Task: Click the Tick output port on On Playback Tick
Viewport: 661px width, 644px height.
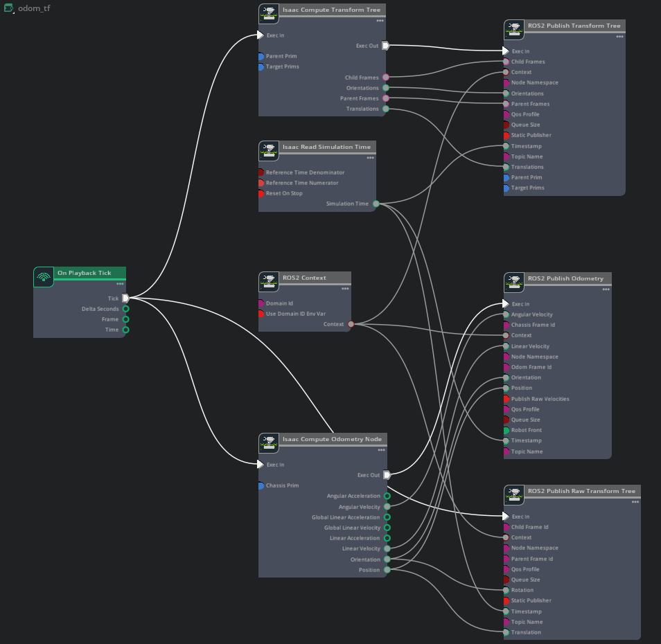Action: 125,298
